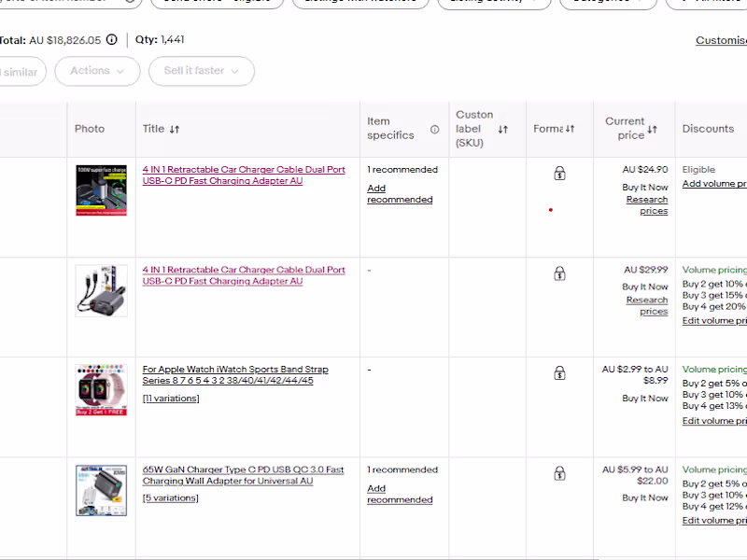This screenshot has width=747, height=560.
Task: Sort by Custom label SKU arrows
Action: pyautogui.click(x=503, y=129)
